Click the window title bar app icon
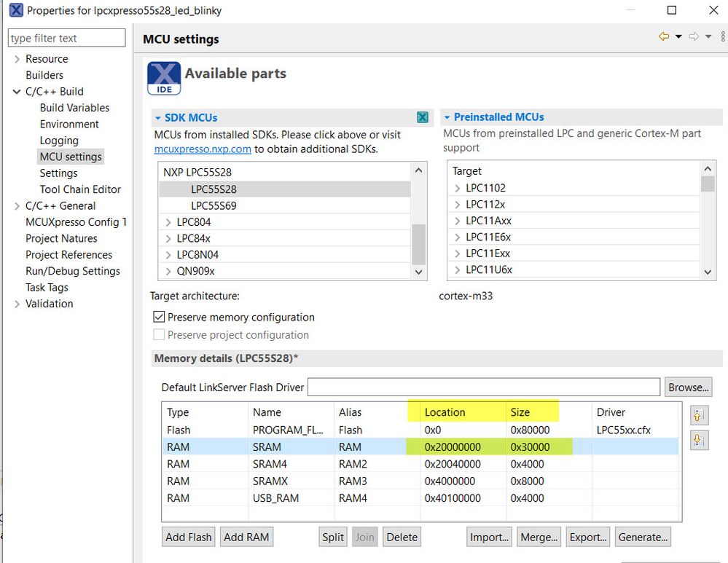This screenshot has width=728, height=563. 16,9
